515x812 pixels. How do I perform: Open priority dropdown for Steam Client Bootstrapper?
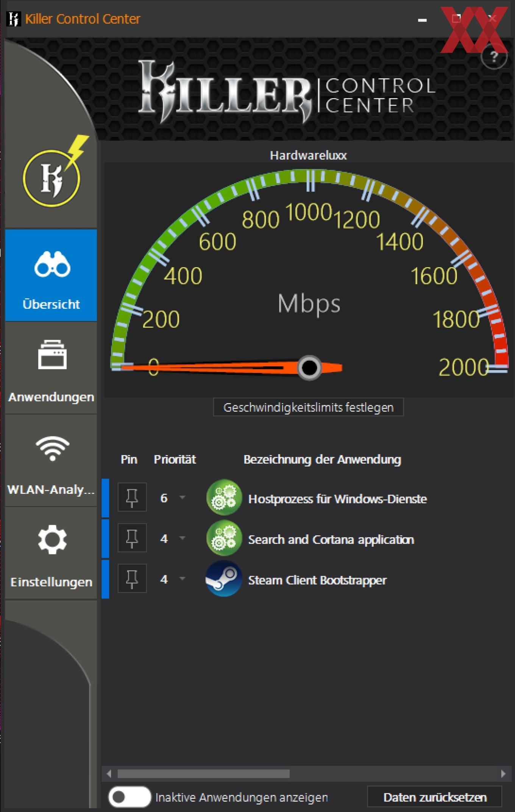182,579
